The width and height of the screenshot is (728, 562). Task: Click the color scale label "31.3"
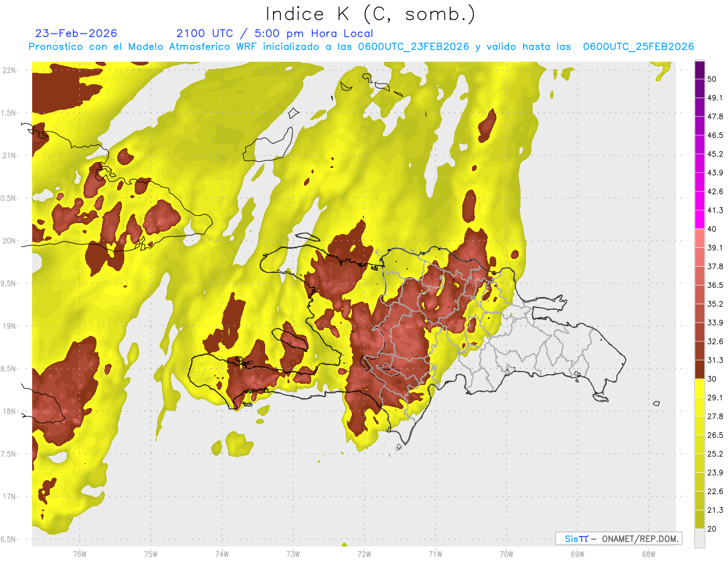[715, 360]
